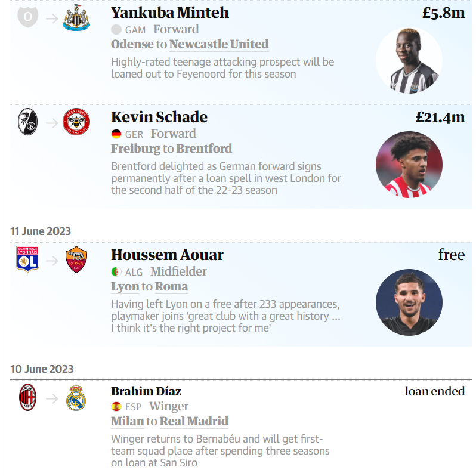This screenshot has height=476, width=476.
Task: Click the Olympique Lyonnais crest
Action: coord(27,259)
